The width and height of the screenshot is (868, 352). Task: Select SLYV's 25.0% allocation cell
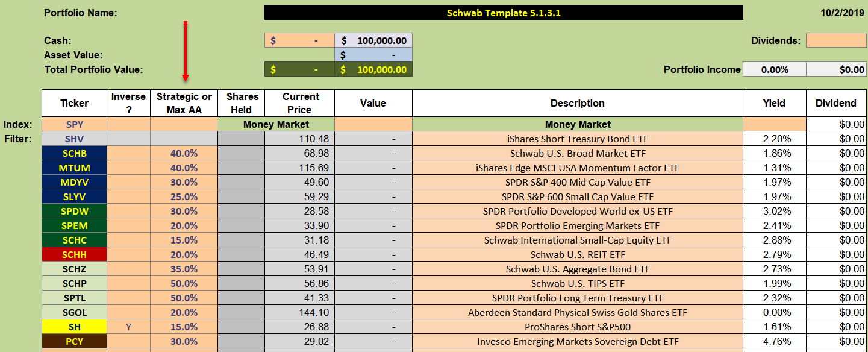coord(184,196)
